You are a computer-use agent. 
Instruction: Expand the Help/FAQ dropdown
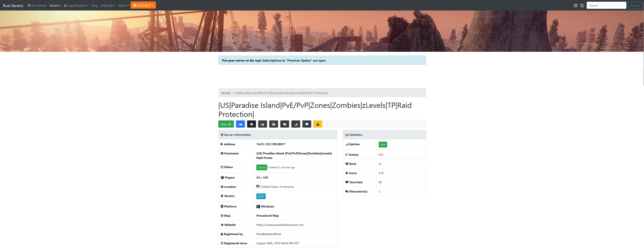point(108,5)
